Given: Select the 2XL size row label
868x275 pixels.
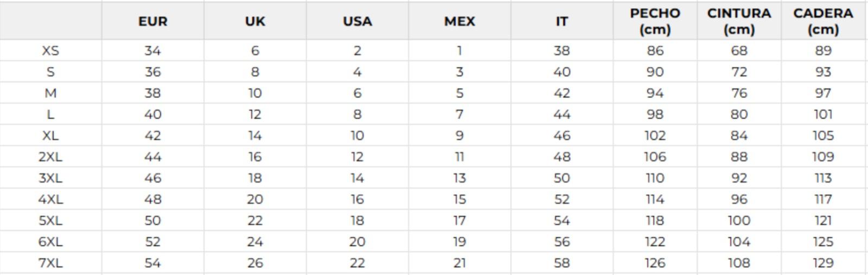Looking at the screenshot, I should (50, 157).
